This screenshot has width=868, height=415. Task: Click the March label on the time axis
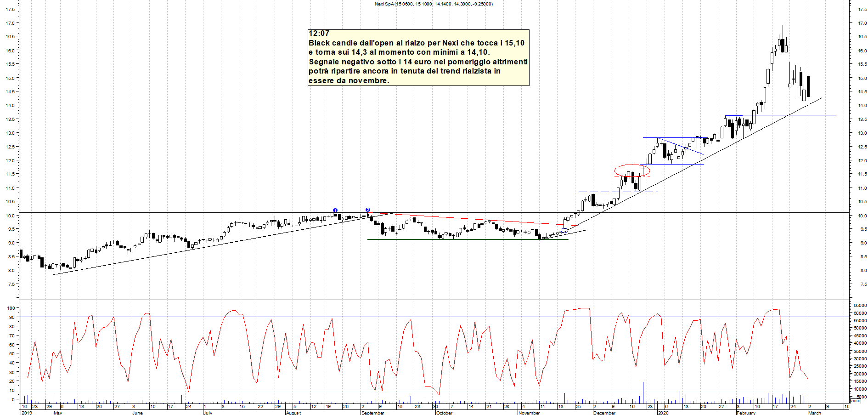[x=815, y=413]
